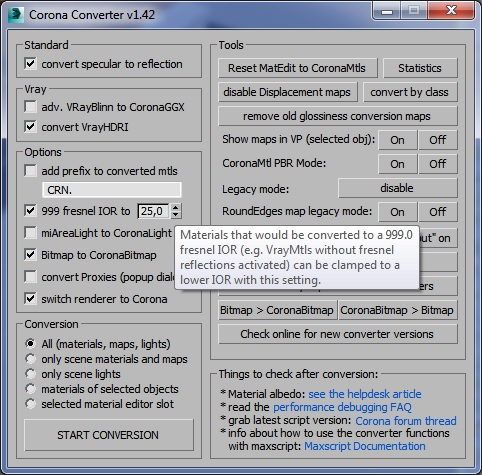Select selected material editor slot option
This screenshot has height=475, width=482.
coord(30,404)
